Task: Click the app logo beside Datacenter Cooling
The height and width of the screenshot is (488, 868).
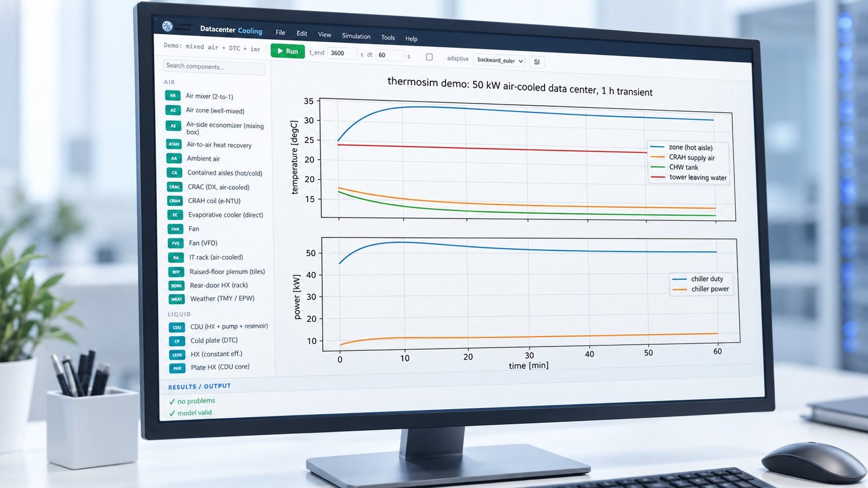Action: [x=167, y=26]
